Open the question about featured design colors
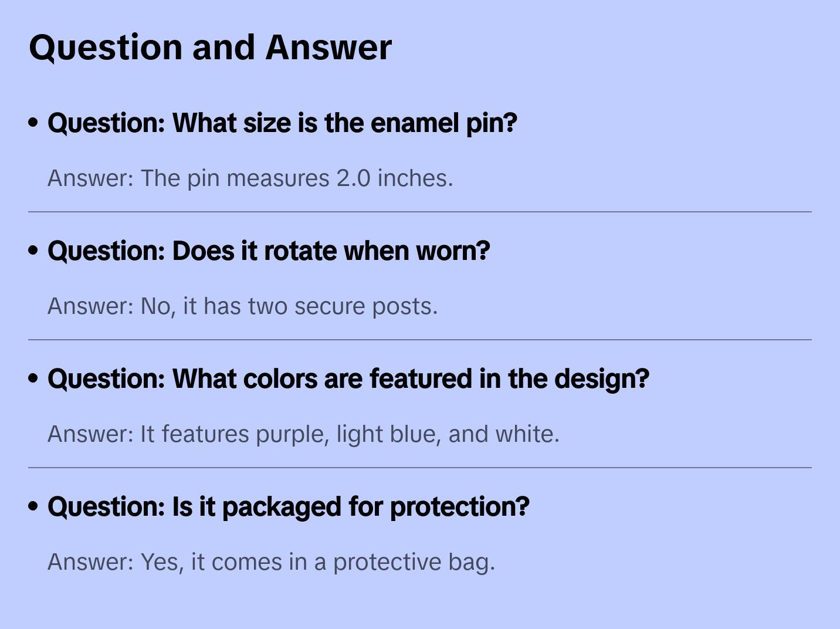This screenshot has height=629, width=840. (x=348, y=379)
